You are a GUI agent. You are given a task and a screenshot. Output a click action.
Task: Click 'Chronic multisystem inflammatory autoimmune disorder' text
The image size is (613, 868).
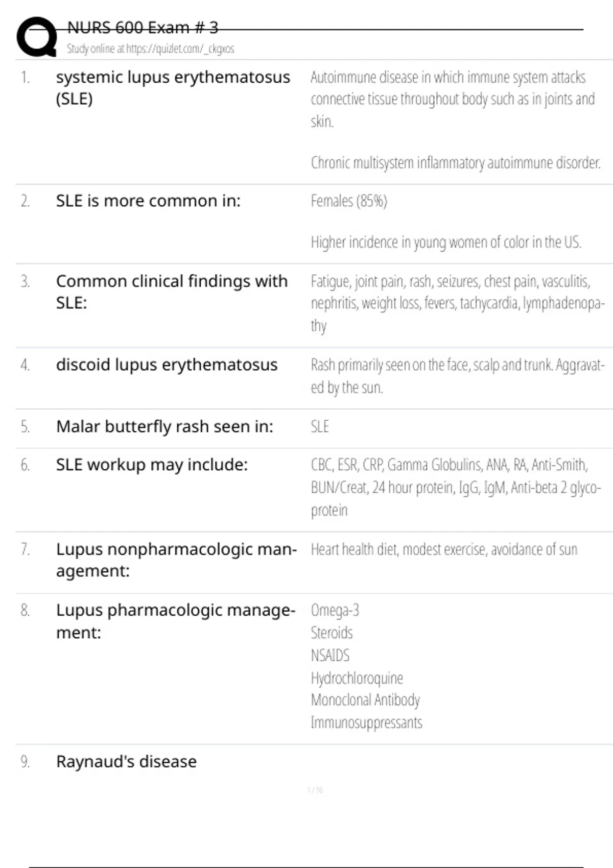click(x=455, y=163)
